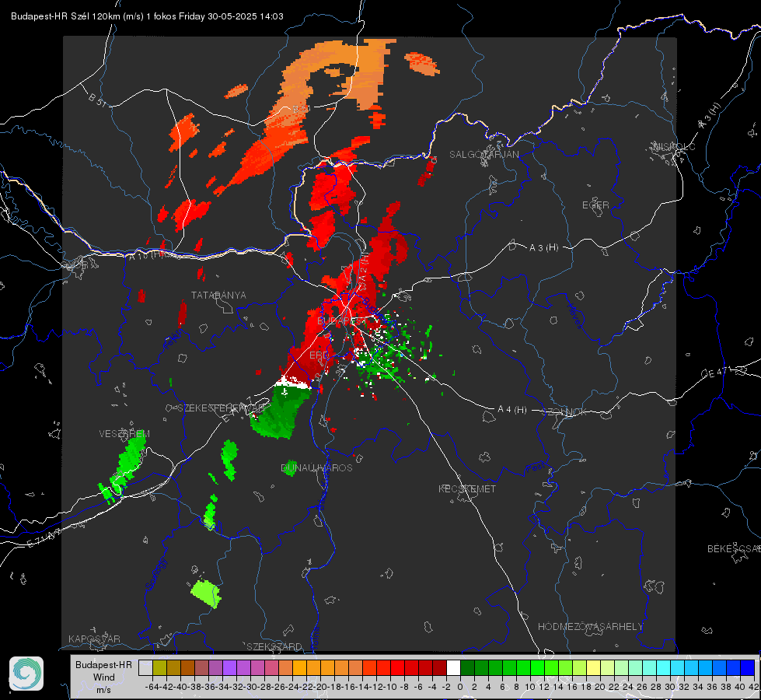Click the 42 value on the legend scale
The height and width of the screenshot is (700, 761).
(x=754, y=687)
